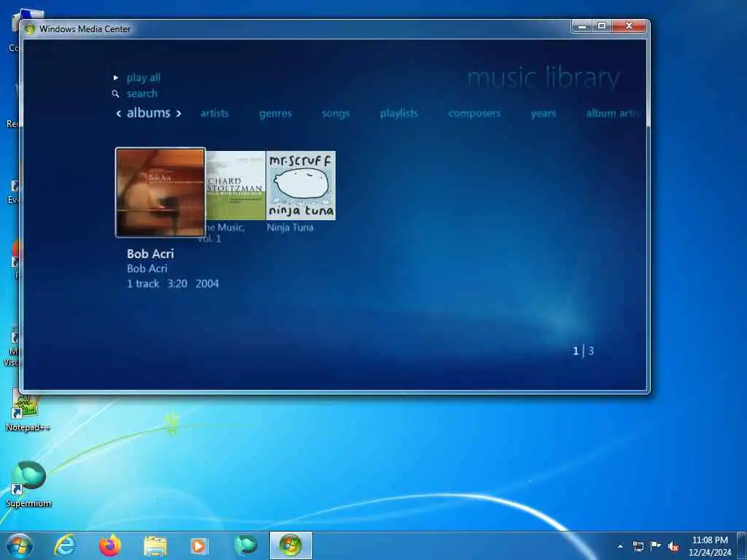Click the Ninja Tuna album title text
The height and width of the screenshot is (560, 747).
pos(290,227)
